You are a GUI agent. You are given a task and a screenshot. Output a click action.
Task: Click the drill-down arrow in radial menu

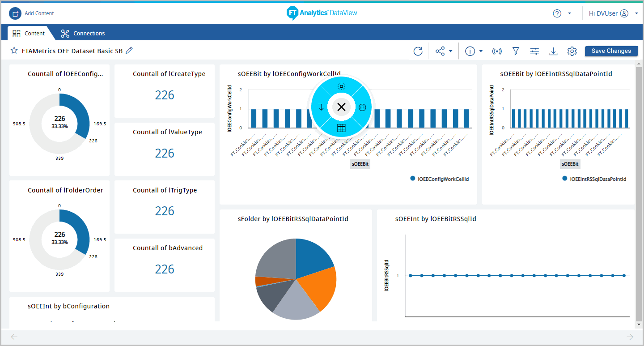(x=320, y=107)
